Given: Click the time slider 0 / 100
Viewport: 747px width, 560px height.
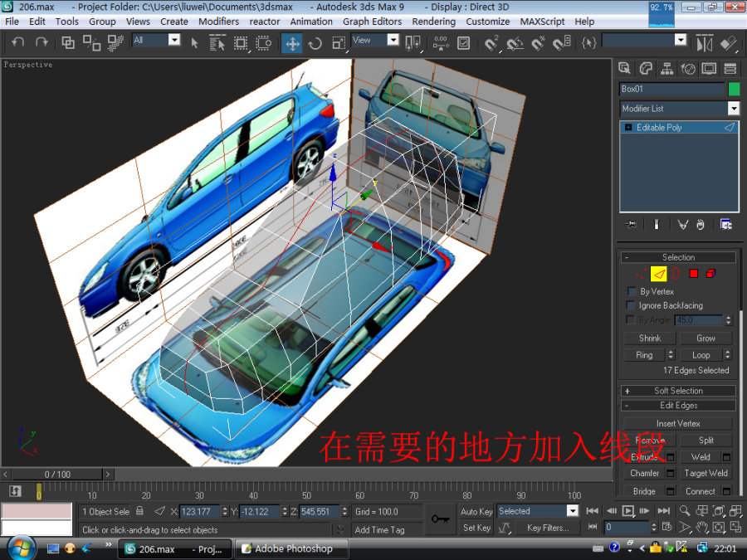Looking at the screenshot, I should [x=57, y=475].
